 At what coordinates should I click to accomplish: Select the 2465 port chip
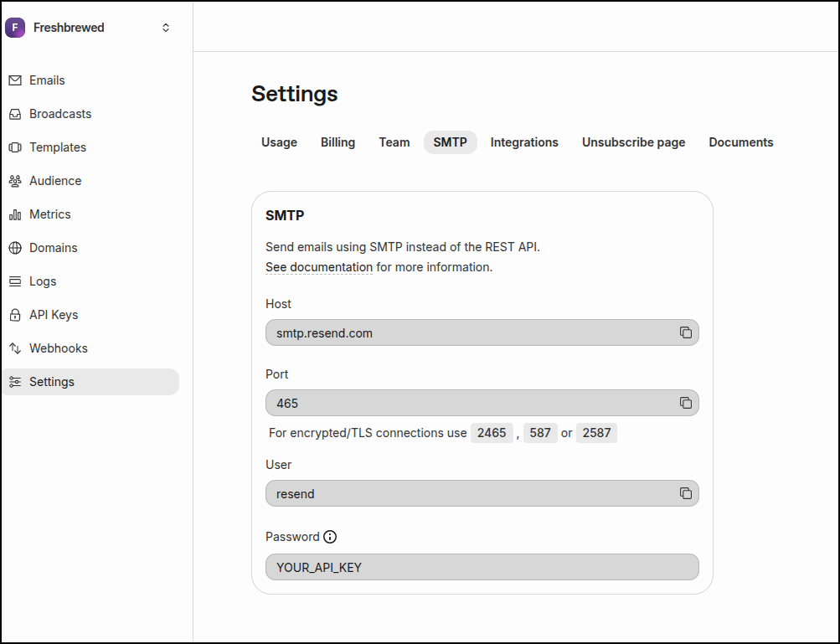coord(492,433)
